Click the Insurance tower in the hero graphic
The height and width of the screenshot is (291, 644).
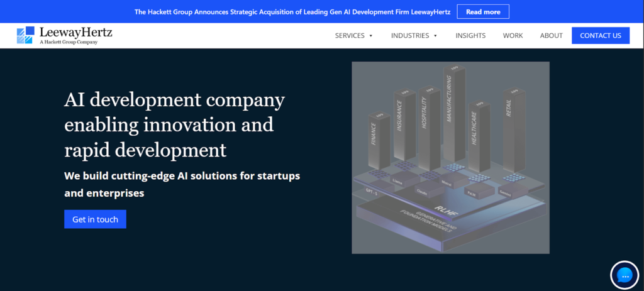point(403,126)
